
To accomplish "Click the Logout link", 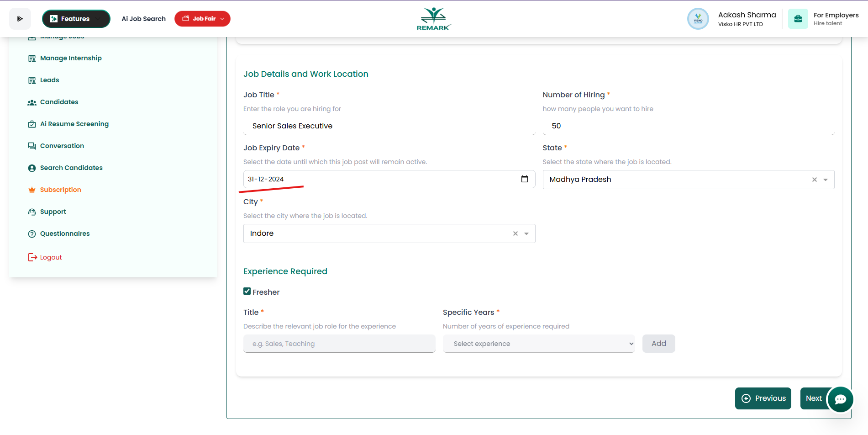I will click(50, 257).
